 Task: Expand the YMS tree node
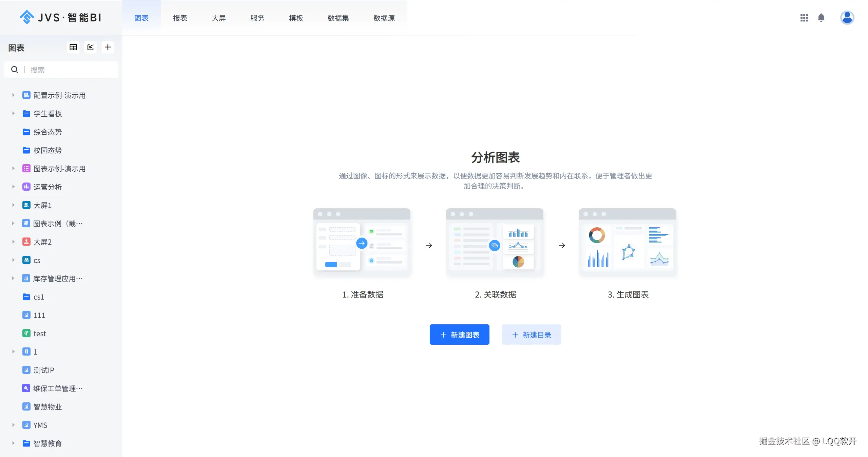click(x=13, y=425)
